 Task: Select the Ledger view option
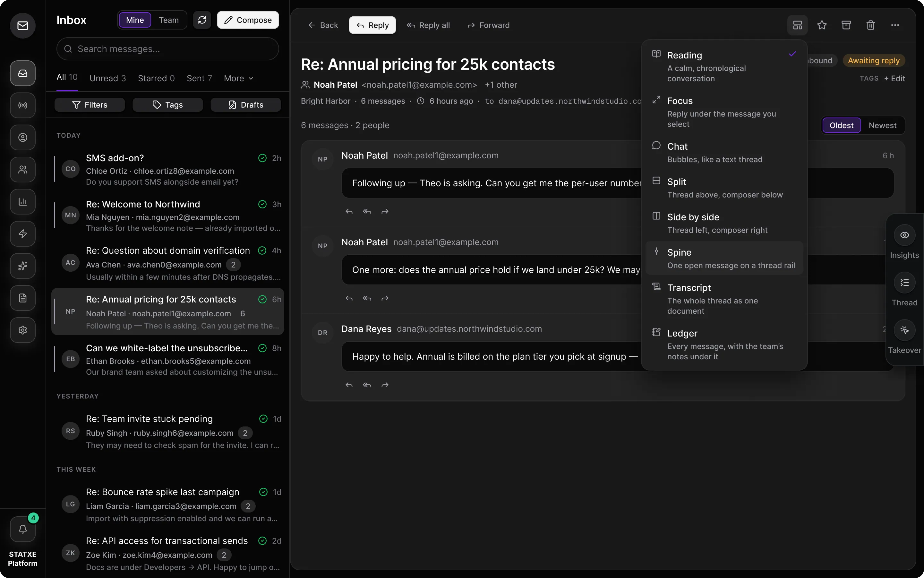tap(724, 345)
